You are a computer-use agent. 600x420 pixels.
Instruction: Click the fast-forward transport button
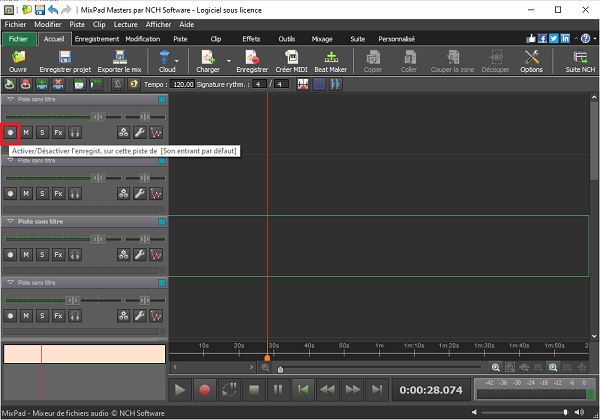(x=352, y=390)
